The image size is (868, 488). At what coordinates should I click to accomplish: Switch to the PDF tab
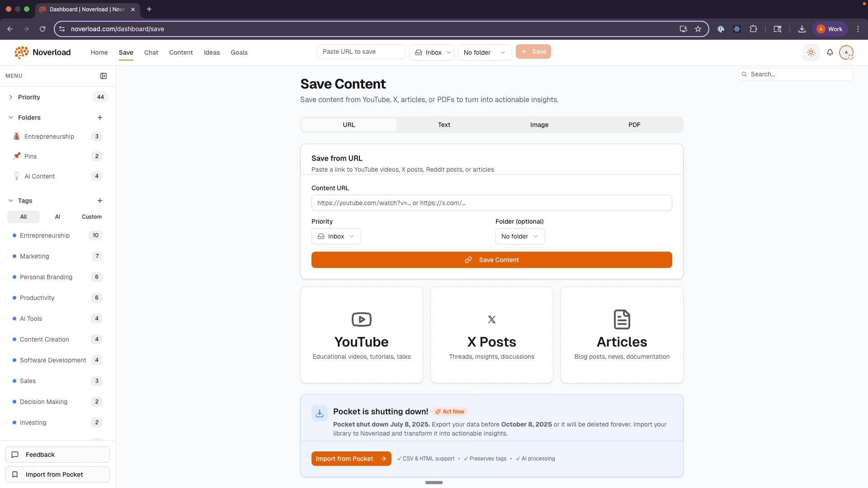coord(634,125)
